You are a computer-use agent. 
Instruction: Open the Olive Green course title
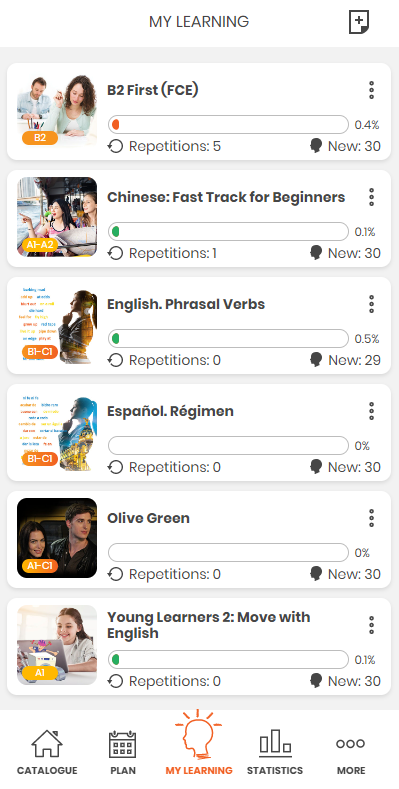[x=148, y=518]
